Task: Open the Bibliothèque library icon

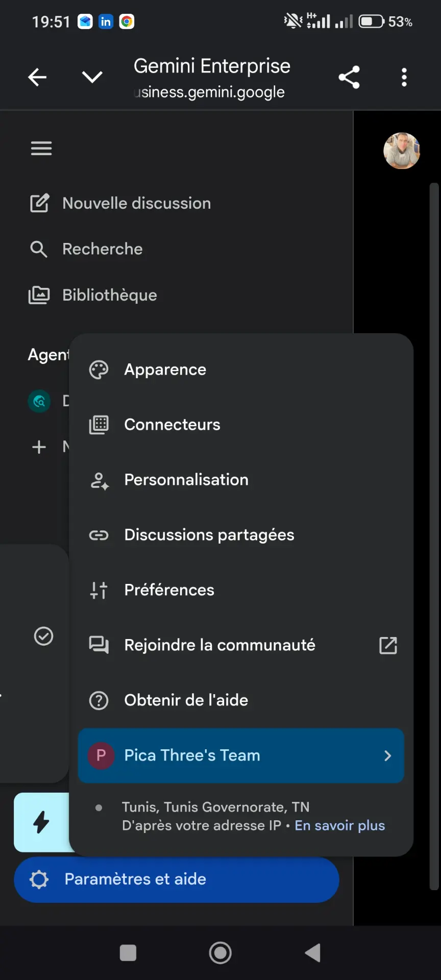Action: coord(39,295)
